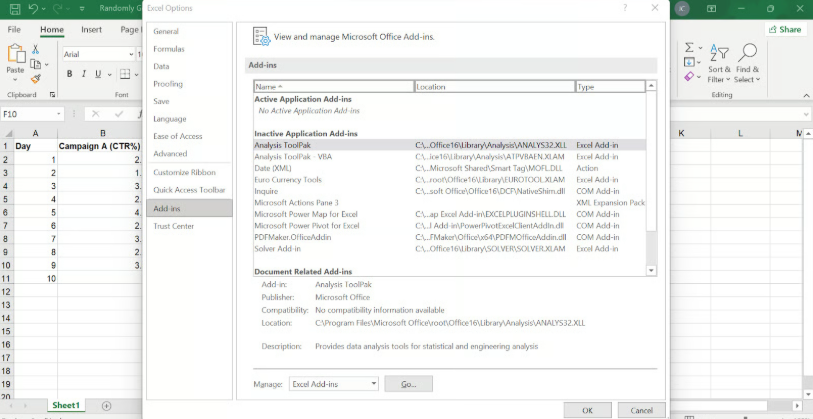
Task: Expand the Arial font name dropdown
Action: (130, 54)
